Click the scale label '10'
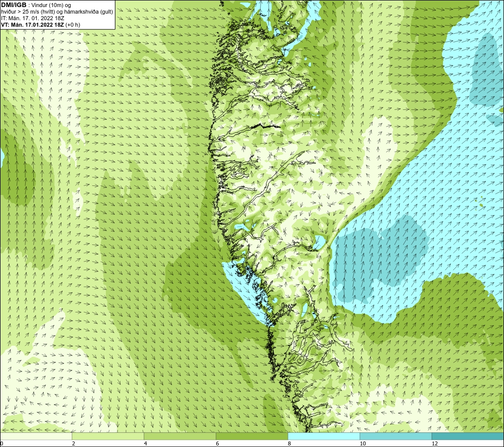 point(363,444)
